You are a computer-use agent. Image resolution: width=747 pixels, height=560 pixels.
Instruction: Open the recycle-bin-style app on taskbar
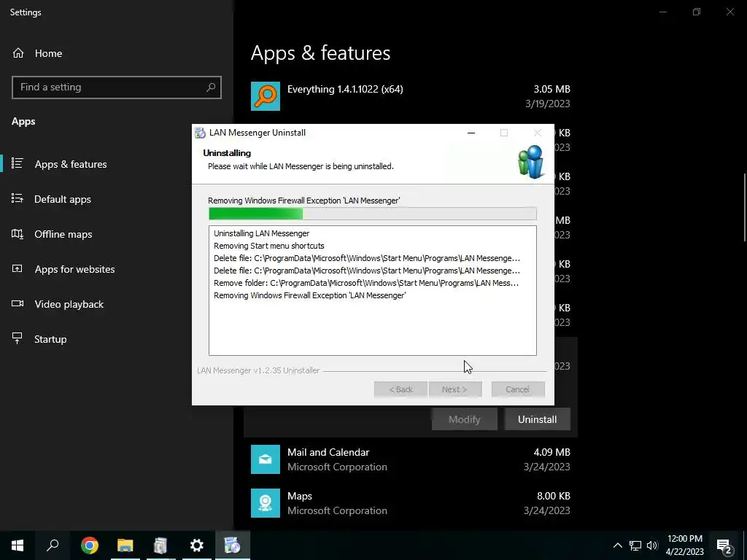[x=161, y=545]
